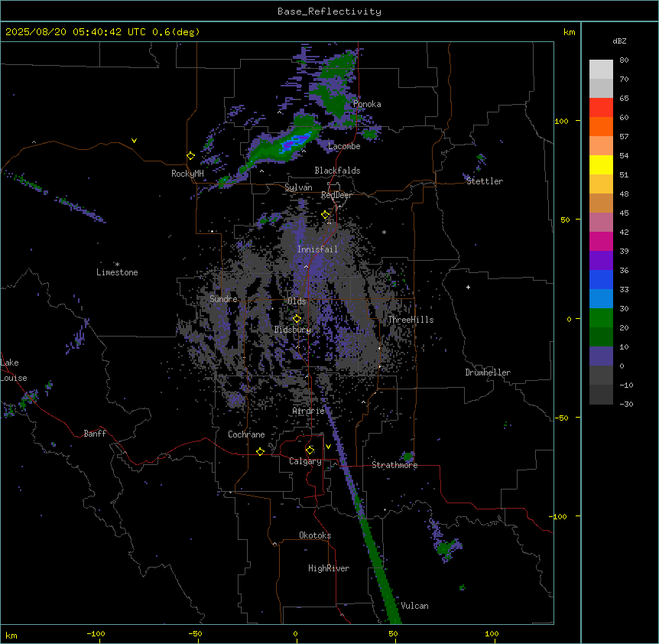This screenshot has height=644, width=659.
Task: Click the Sundre city label
Action: 223,299
